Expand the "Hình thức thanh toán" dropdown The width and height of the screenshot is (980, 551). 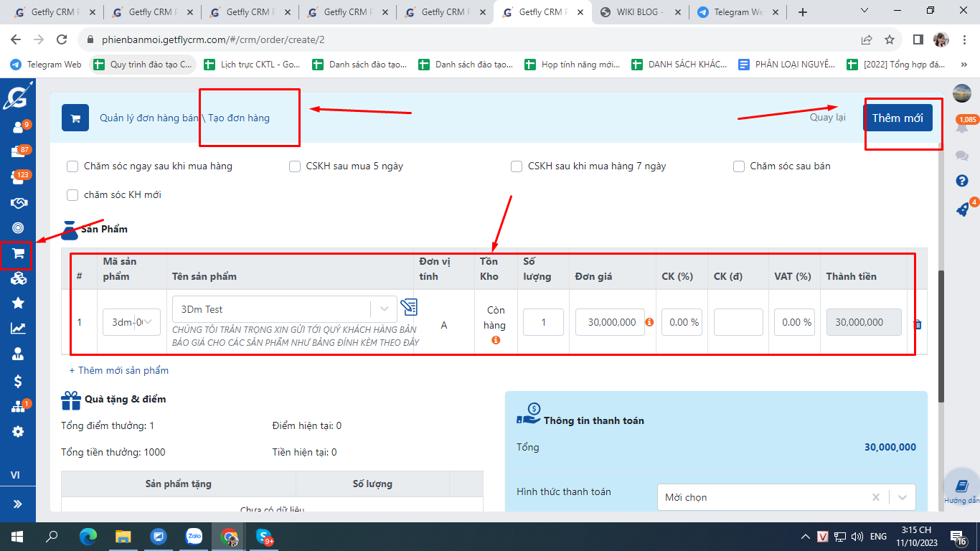[903, 497]
